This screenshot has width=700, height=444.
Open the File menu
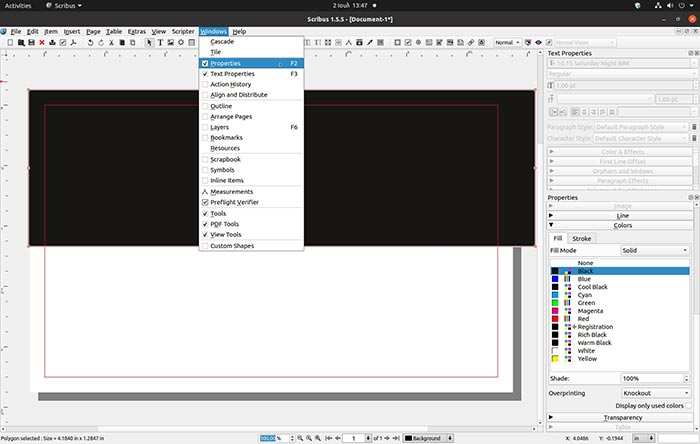point(16,31)
